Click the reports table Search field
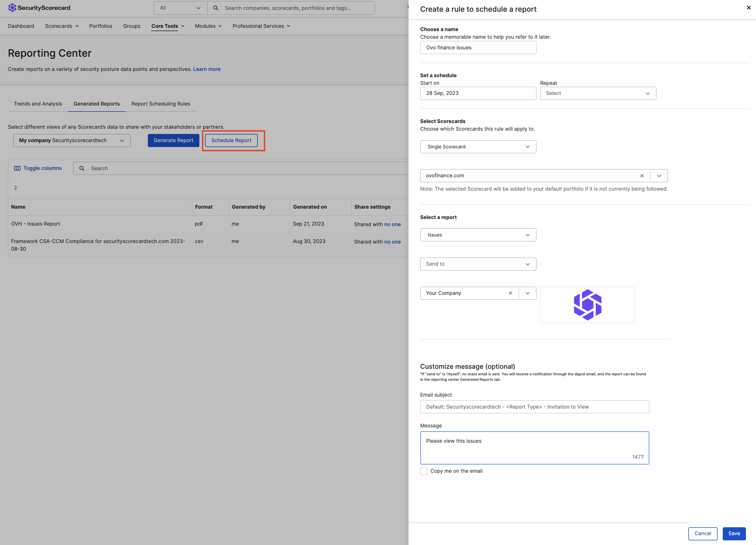Viewport: 756px width, 545px height. pyautogui.click(x=241, y=168)
